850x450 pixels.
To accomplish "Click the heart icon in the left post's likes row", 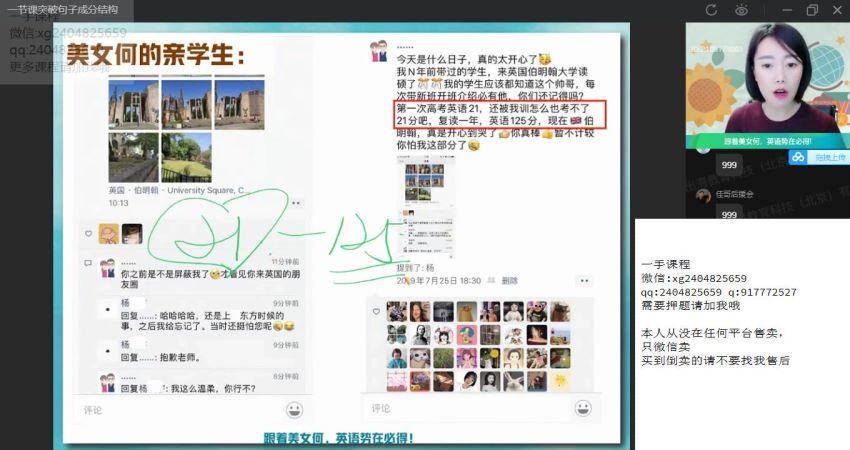I will tap(88, 234).
